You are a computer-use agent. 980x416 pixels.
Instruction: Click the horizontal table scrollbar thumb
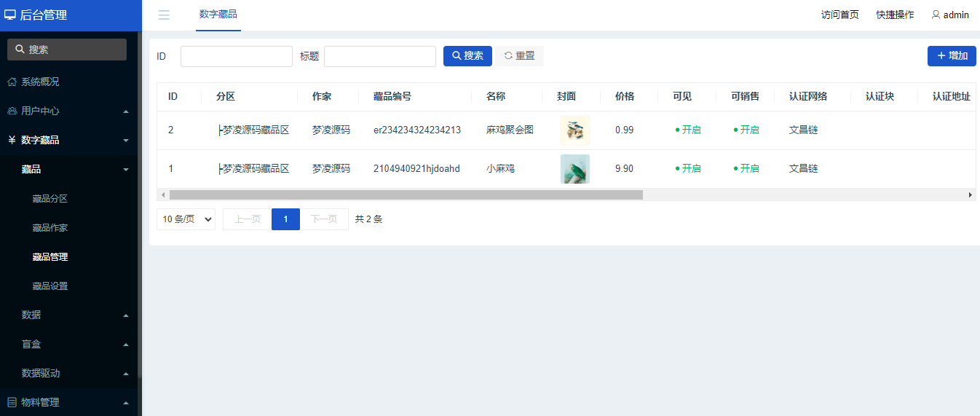pyautogui.click(x=406, y=195)
